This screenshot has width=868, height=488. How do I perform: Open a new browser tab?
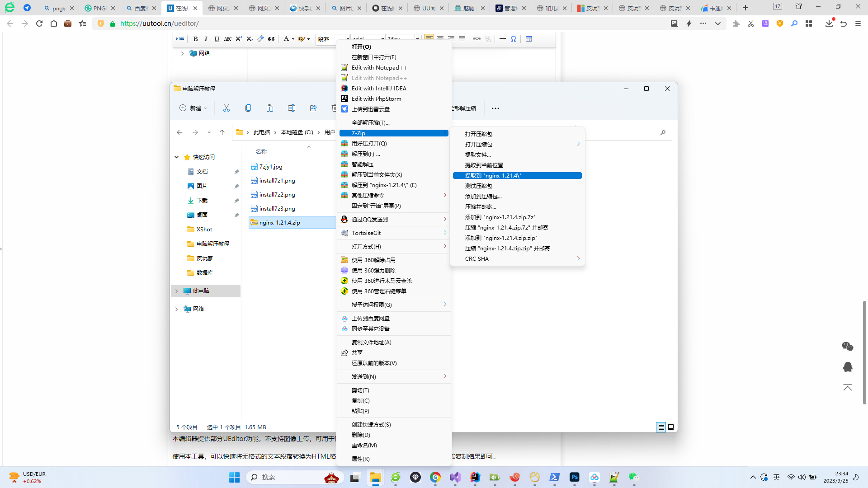[x=745, y=8]
